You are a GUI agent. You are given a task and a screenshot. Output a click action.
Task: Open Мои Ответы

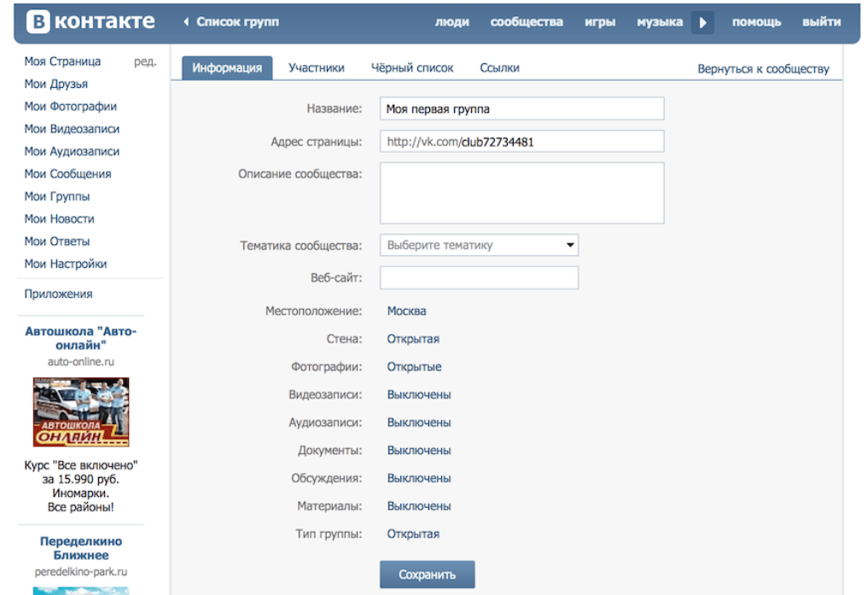pos(57,242)
